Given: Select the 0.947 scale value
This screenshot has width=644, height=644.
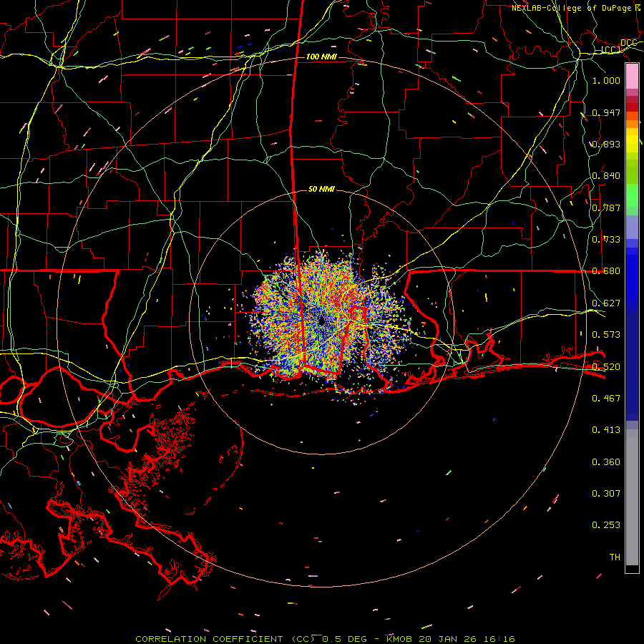Looking at the screenshot, I should click(x=606, y=112).
